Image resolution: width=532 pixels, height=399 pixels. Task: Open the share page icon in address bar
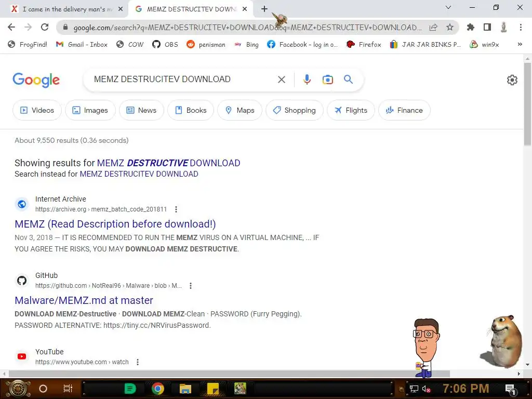tap(433, 27)
